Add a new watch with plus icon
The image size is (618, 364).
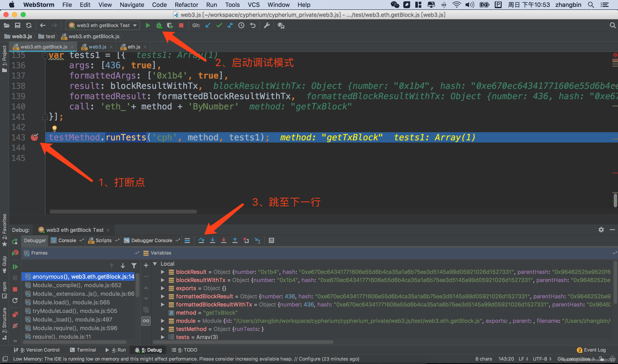[146, 265]
